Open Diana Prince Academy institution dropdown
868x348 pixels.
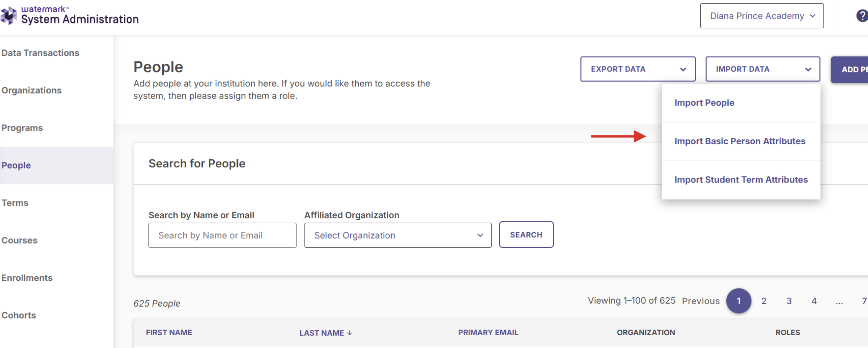pyautogui.click(x=762, y=16)
